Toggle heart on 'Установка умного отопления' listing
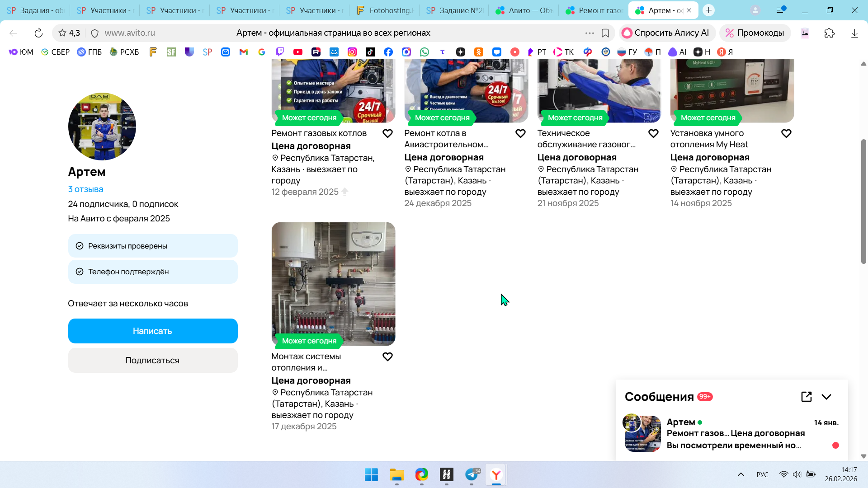 [786, 134]
